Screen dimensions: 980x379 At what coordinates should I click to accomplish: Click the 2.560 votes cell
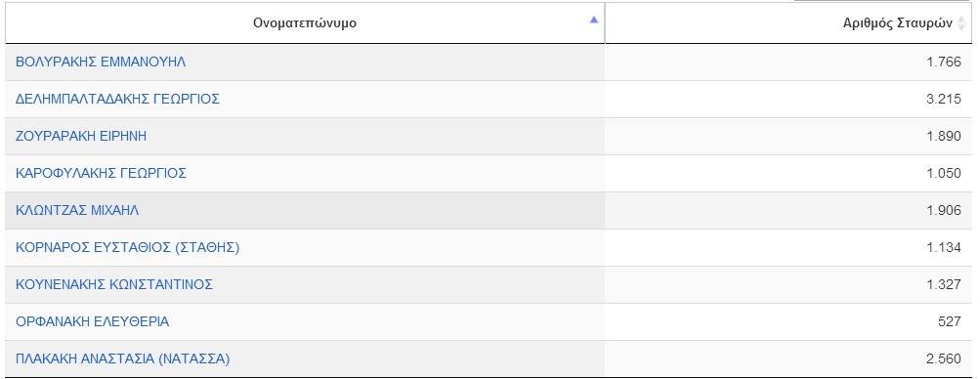coord(788,359)
